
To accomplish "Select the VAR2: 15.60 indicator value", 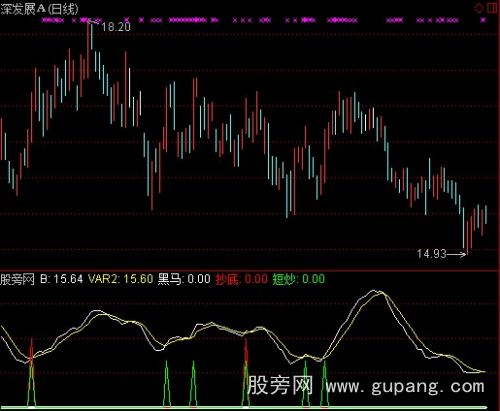I will coord(121,279).
